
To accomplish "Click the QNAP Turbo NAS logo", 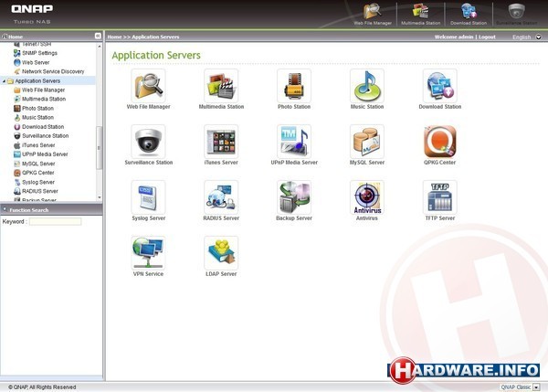I will [32, 14].
